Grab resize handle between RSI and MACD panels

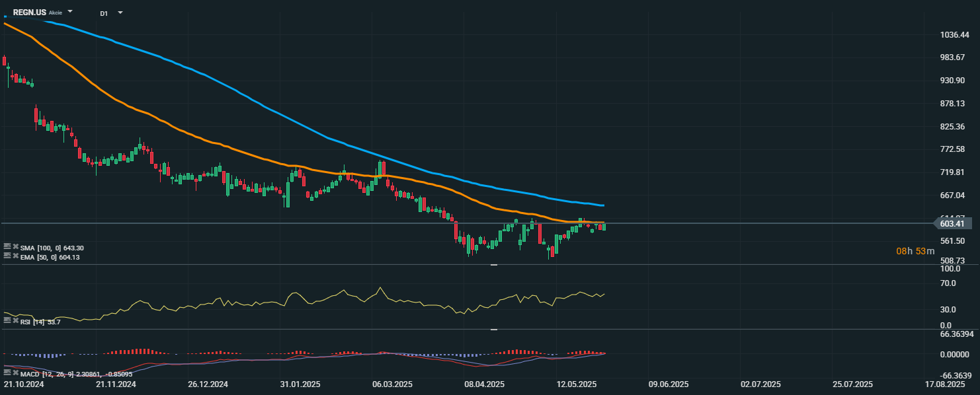(493, 329)
